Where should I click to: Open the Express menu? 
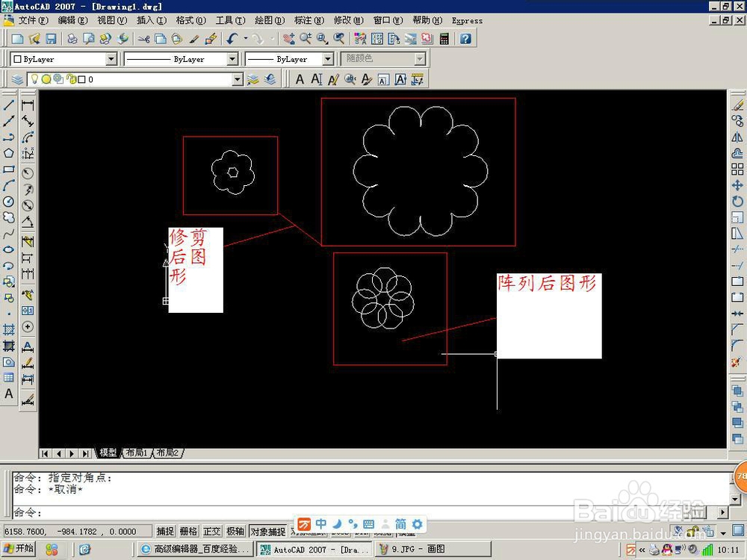(467, 20)
